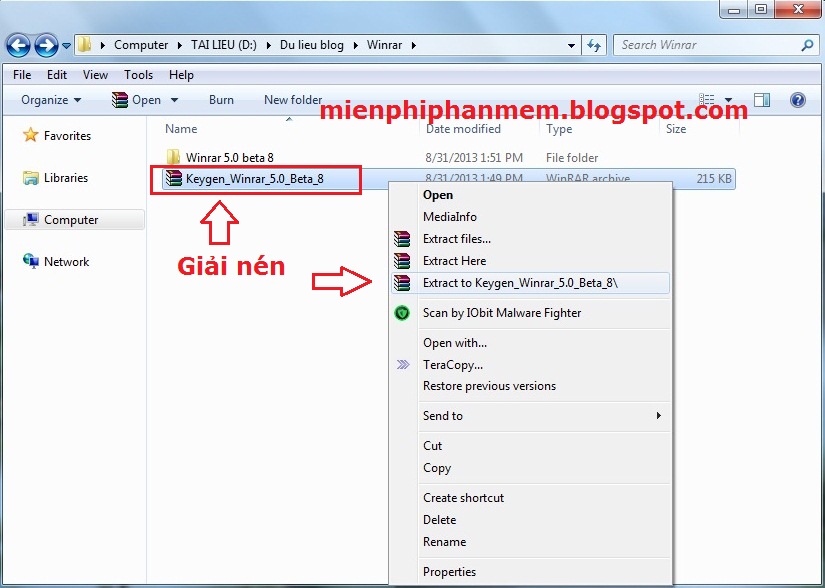Screen dimensions: 825x588
Task: Click the TeraCopy double-arrow icon
Action: (402, 364)
